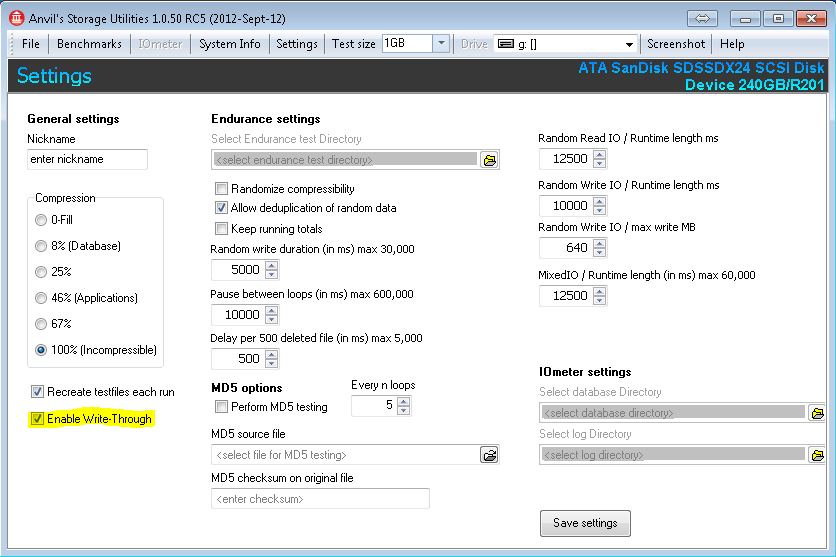Image resolution: width=836 pixels, height=557 pixels.
Task: Browse for IOmeter database directory folder icon
Action: coord(817,413)
